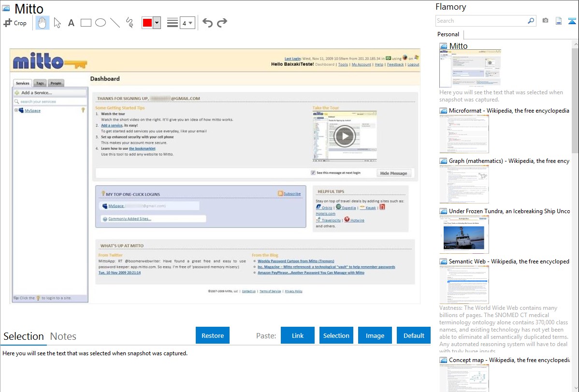This screenshot has width=579, height=392.
Task: Open the Feedback header link
Action: (x=395, y=64)
